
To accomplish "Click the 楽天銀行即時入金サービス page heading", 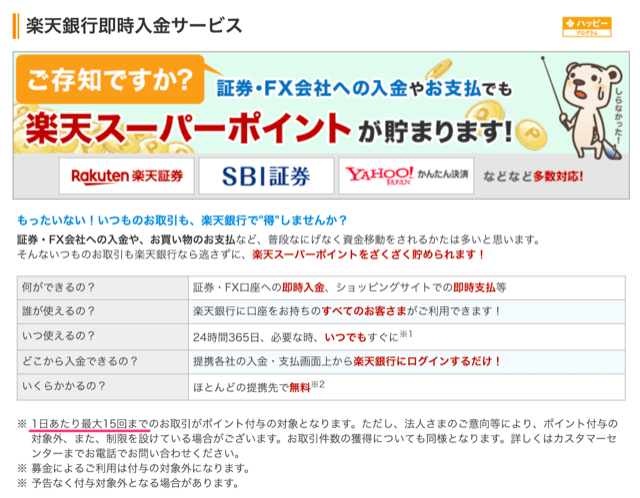I will tap(134, 26).
